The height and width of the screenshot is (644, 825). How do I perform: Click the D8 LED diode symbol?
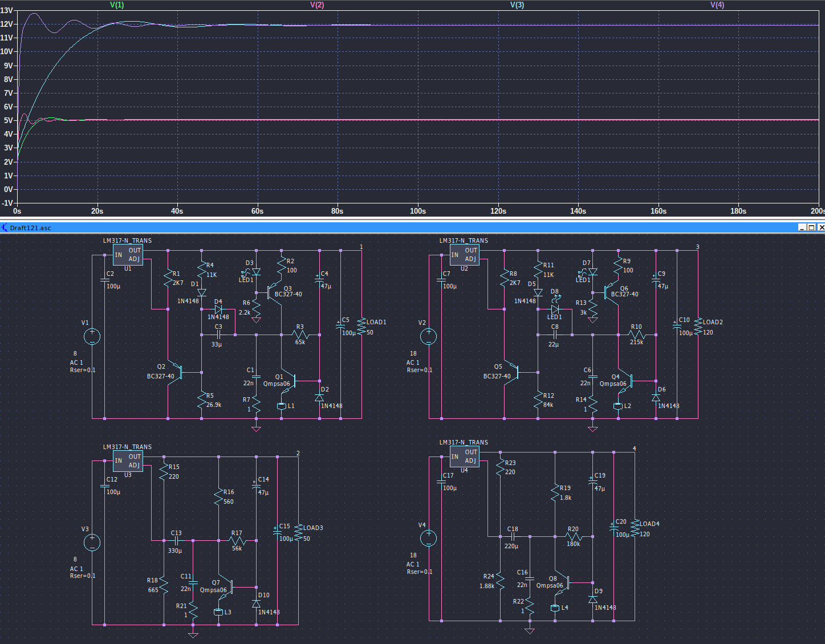[555, 308]
